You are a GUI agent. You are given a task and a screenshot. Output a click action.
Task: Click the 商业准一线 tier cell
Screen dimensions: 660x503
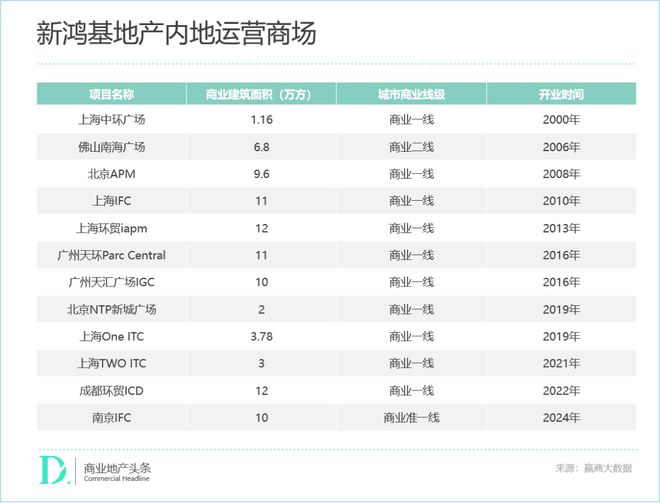point(411,418)
